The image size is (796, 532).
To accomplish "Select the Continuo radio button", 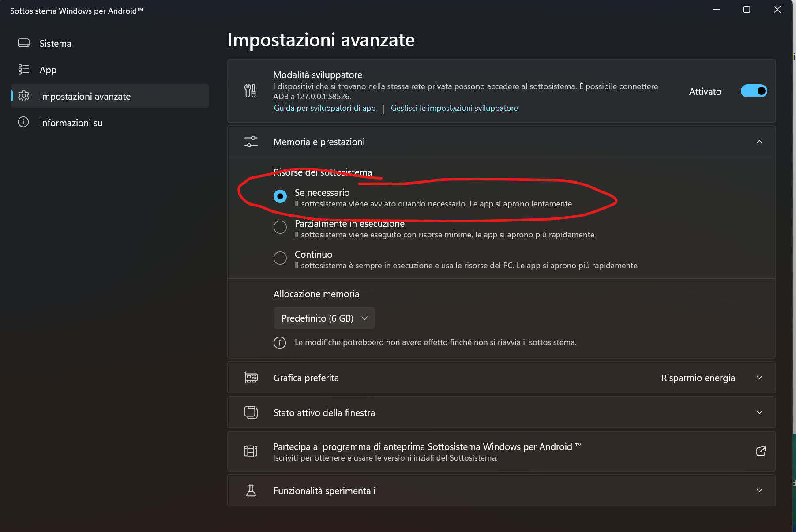I will 280,258.
